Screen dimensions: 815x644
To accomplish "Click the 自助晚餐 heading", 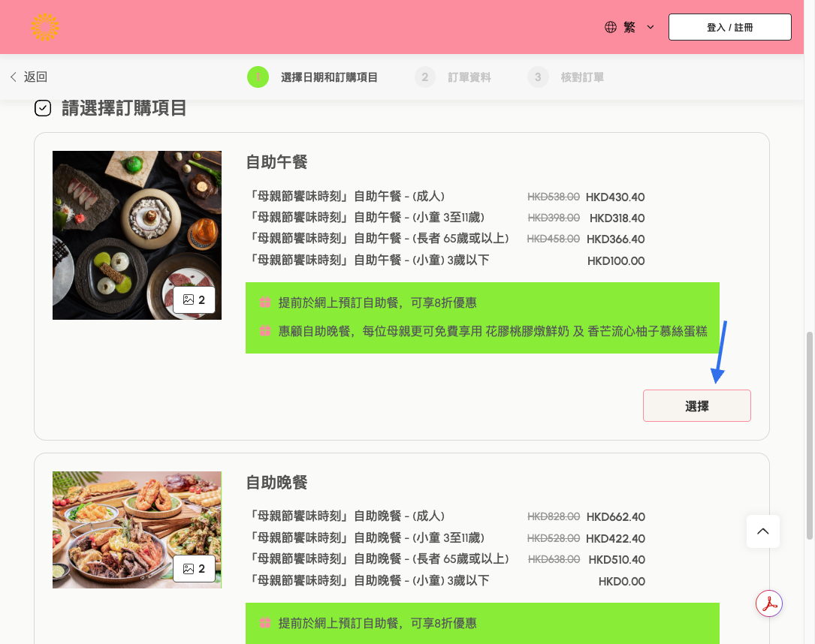I will click(276, 483).
